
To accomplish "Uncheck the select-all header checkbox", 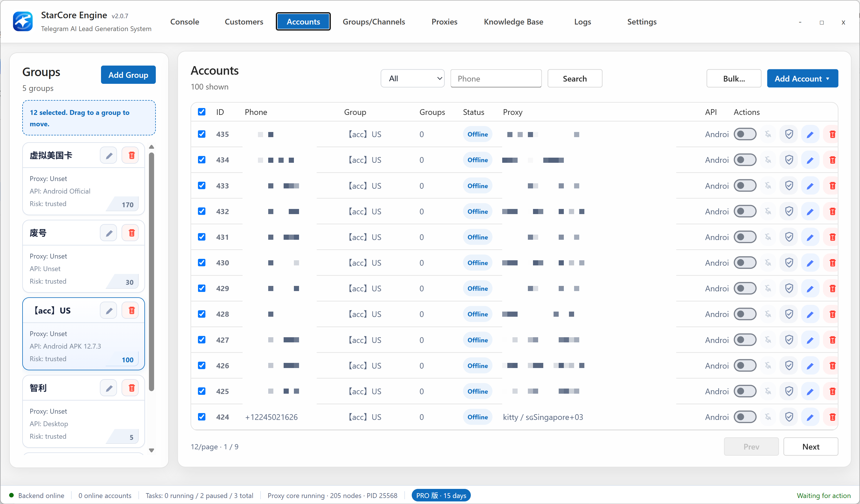I will 202,112.
